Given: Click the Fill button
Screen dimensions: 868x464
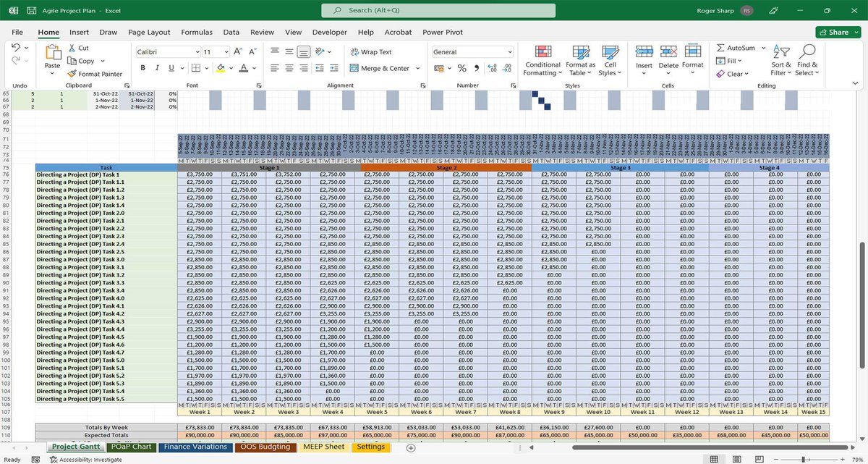Looking at the screenshot, I should tap(729, 61).
